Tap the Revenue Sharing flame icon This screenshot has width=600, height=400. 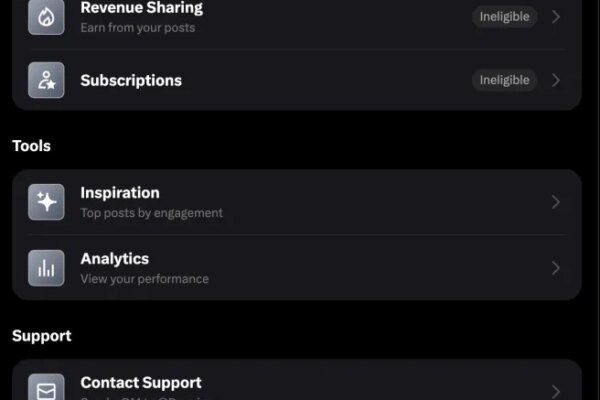46,17
